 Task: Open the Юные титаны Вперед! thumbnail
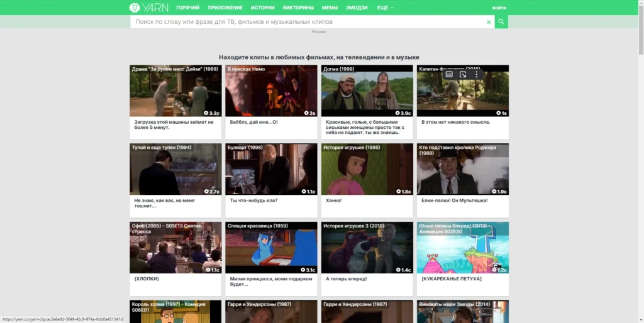coord(462,248)
